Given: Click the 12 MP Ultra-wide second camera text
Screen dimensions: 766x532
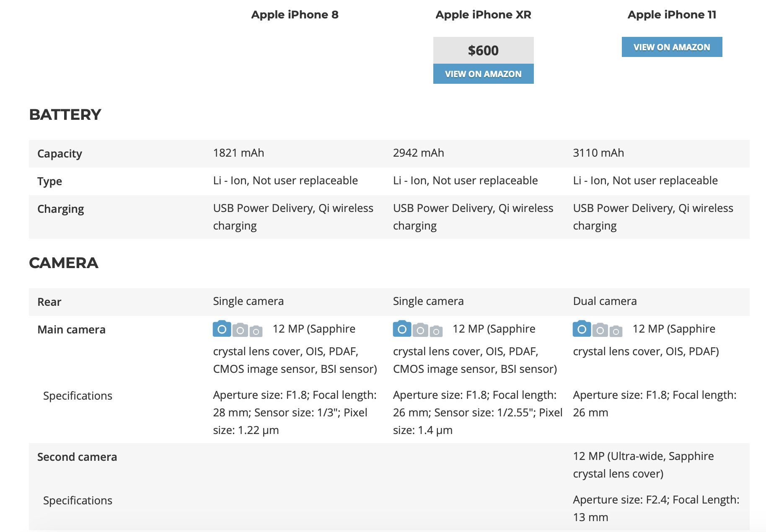Looking at the screenshot, I should tap(643, 465).
